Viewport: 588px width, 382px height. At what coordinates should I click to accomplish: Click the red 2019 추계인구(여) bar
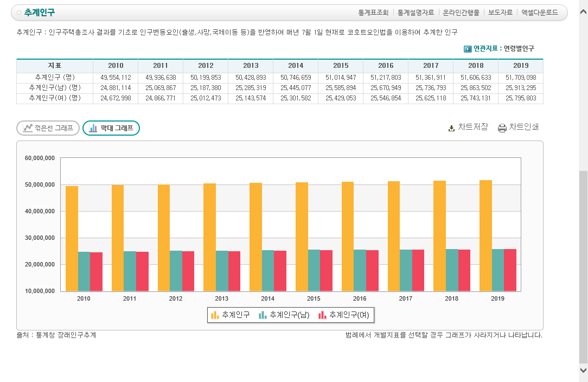(x=510, y=270)
